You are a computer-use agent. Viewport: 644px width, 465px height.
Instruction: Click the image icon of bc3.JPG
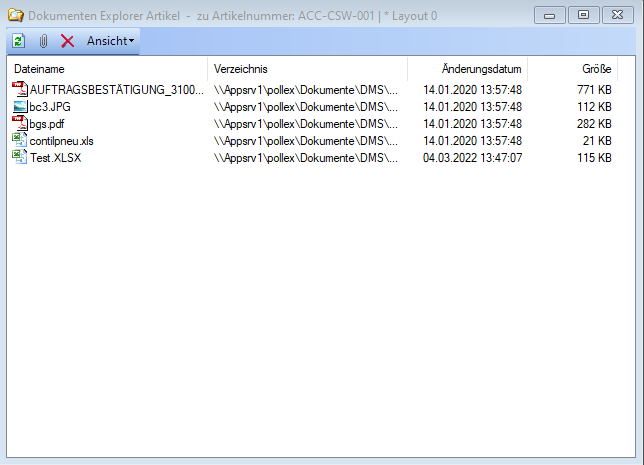[x=19, y=107]
